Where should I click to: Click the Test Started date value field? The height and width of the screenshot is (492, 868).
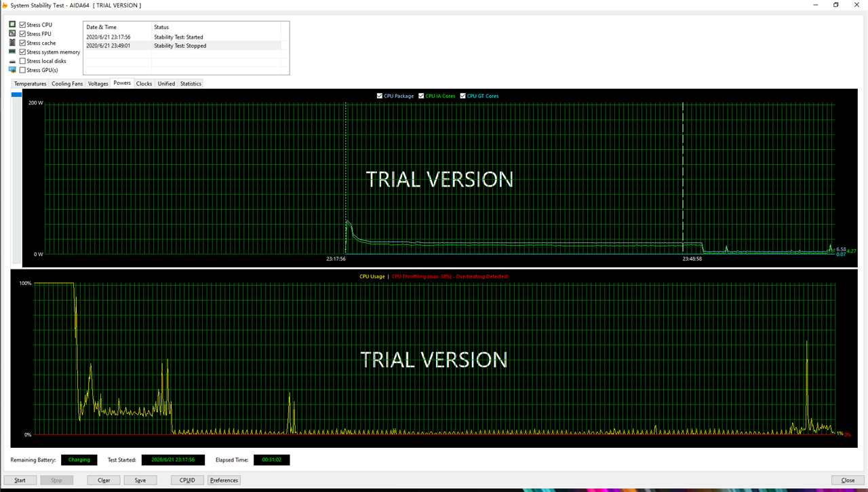(173, 459)
